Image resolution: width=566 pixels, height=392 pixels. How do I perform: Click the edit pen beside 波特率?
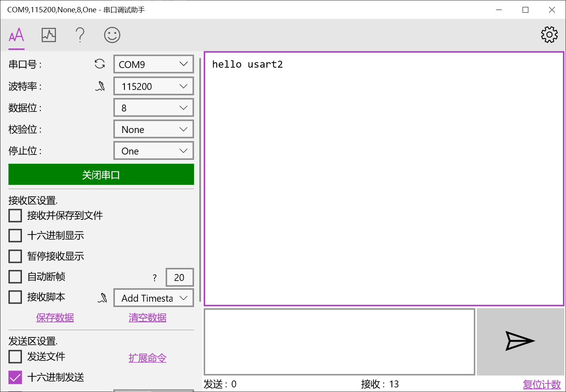[x=100, y=86]
